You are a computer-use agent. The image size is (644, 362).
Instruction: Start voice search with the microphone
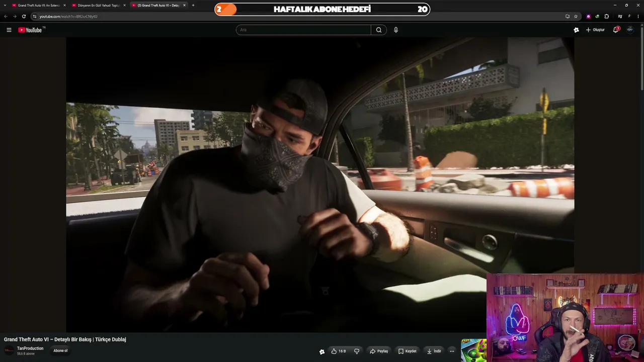coord(396,30)
